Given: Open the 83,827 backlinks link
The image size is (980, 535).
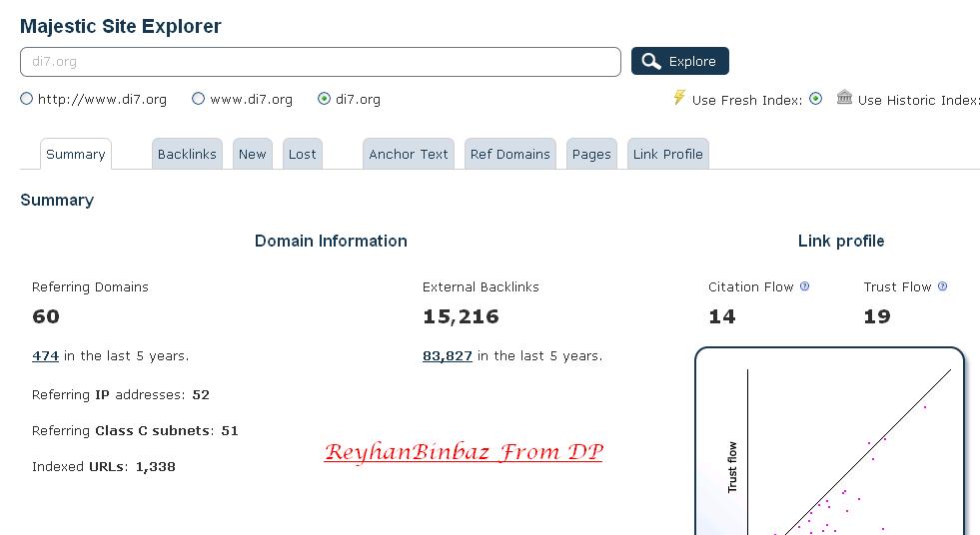Looking at the screenshot, I should point(448,355).
